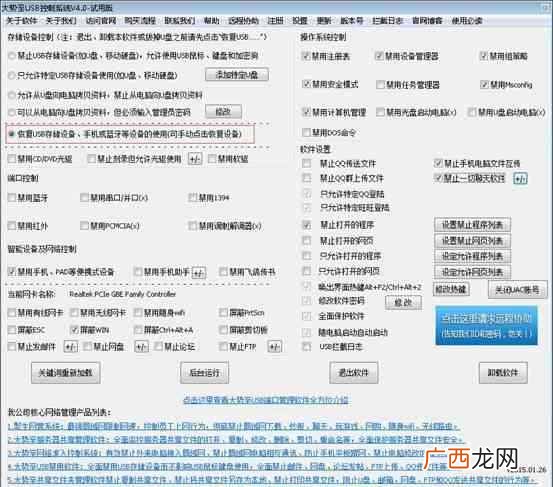Click 修改 button beside administrator password option
The height and width of the screenshot is (487, 553).
[223, 112]
